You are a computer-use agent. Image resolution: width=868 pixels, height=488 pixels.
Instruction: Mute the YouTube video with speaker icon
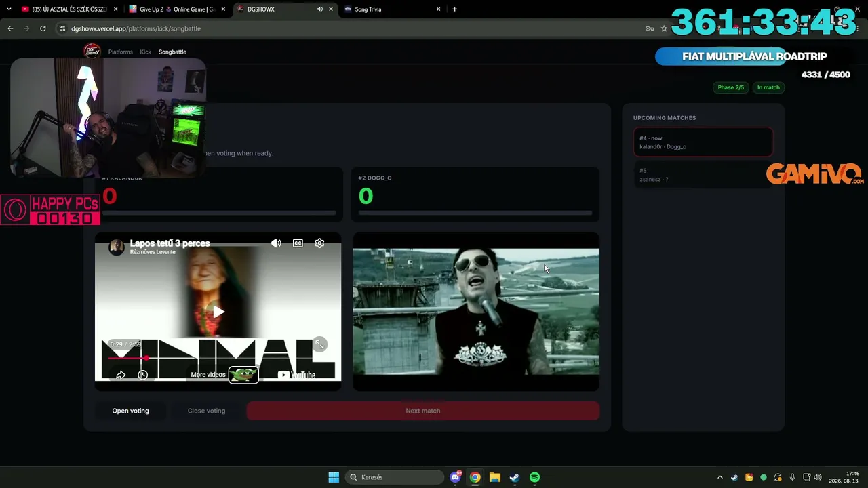point(276,243)
